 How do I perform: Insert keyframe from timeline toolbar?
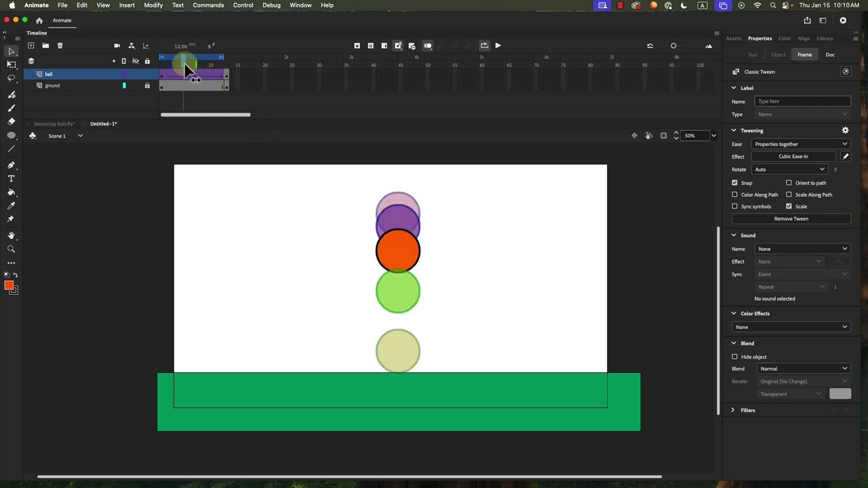pyautogui.click(x=357, y=45)
